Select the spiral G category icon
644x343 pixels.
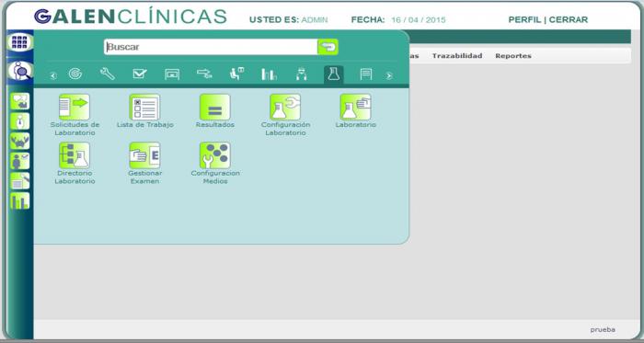pos(75,74)
